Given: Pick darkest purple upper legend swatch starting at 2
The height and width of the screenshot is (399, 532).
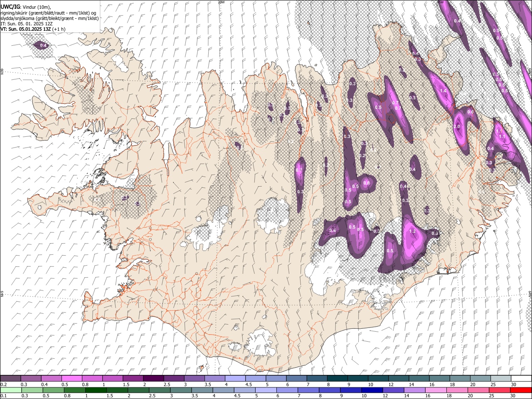Looking at the screenshot, I should (153, 379).
